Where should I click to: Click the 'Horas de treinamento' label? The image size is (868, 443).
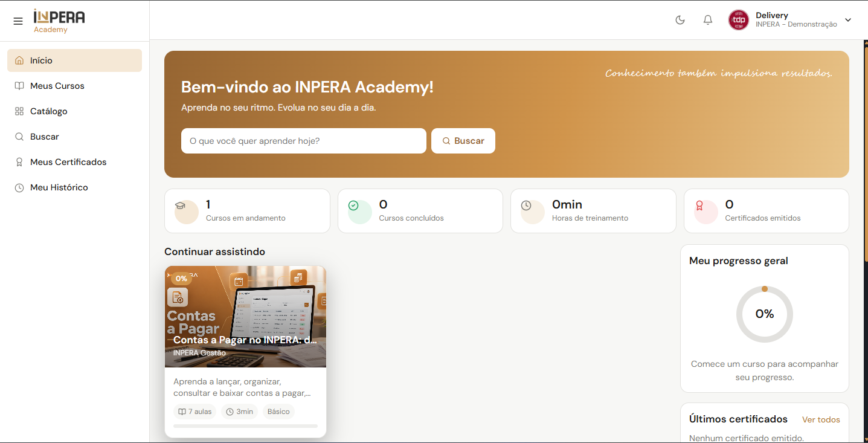(x=590, y=218)
